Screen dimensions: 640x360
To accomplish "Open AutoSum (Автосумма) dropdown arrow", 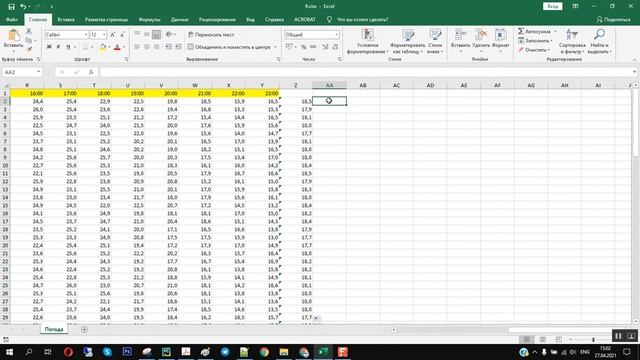I will click(x=555, y=31).
